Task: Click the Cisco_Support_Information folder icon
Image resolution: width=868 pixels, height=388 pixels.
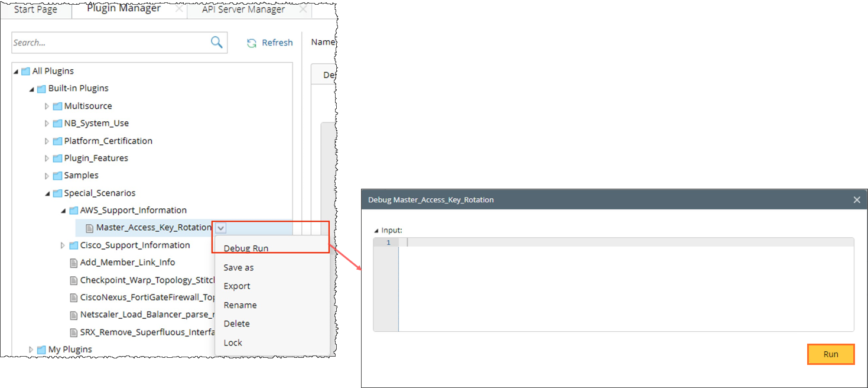Action: [x=73, y=245]
